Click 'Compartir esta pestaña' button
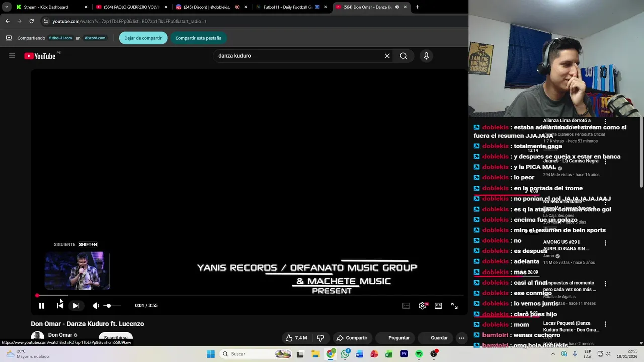 point(198,38)
